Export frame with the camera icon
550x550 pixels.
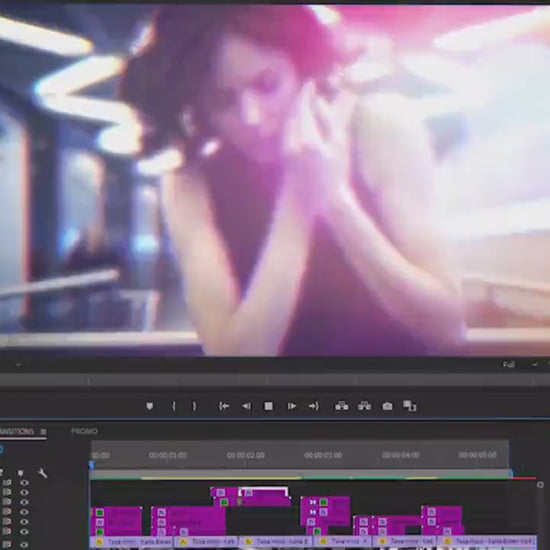(x=387, y=406)
